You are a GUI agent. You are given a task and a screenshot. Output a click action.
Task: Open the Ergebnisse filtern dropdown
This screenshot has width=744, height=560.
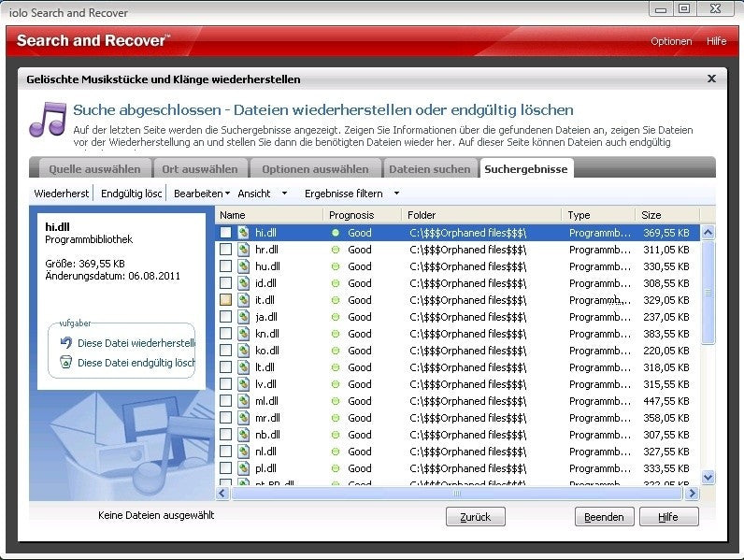pos(351,194)
